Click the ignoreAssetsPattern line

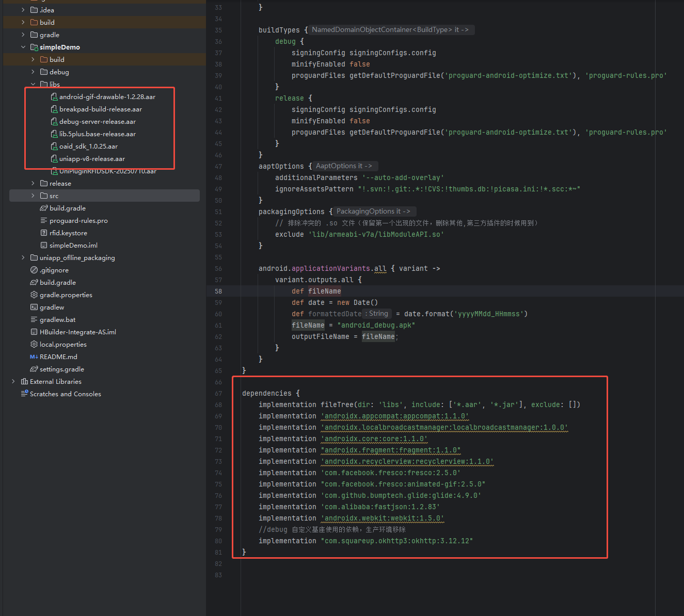pyautogui.click(x=428, y=189)
